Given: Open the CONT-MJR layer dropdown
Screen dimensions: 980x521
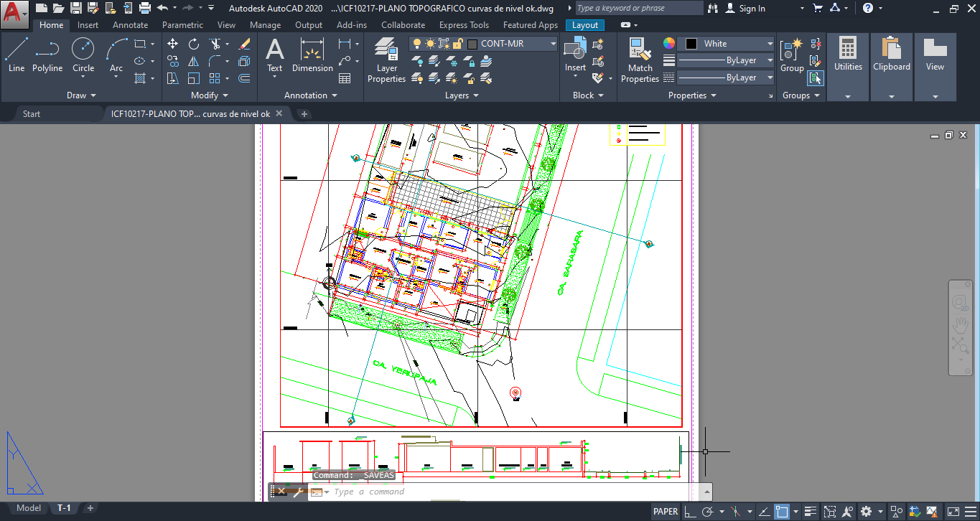Looking at the screenshot, I should coord(484,44).
